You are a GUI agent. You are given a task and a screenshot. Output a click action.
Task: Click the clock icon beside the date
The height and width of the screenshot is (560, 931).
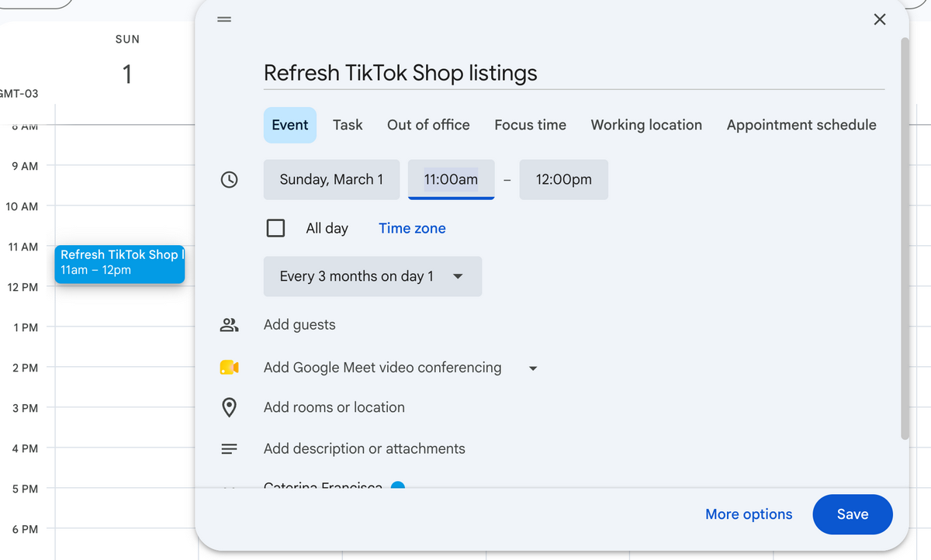[229, 180]
